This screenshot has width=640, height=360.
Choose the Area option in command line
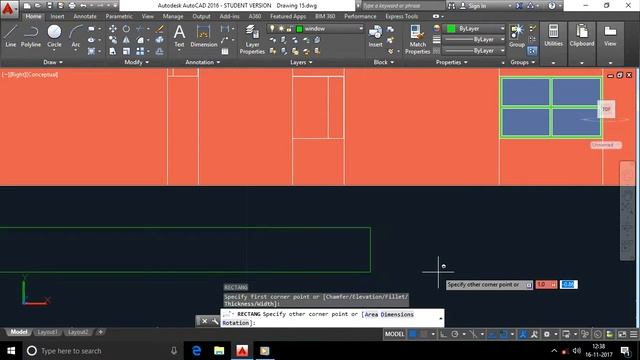371,314
